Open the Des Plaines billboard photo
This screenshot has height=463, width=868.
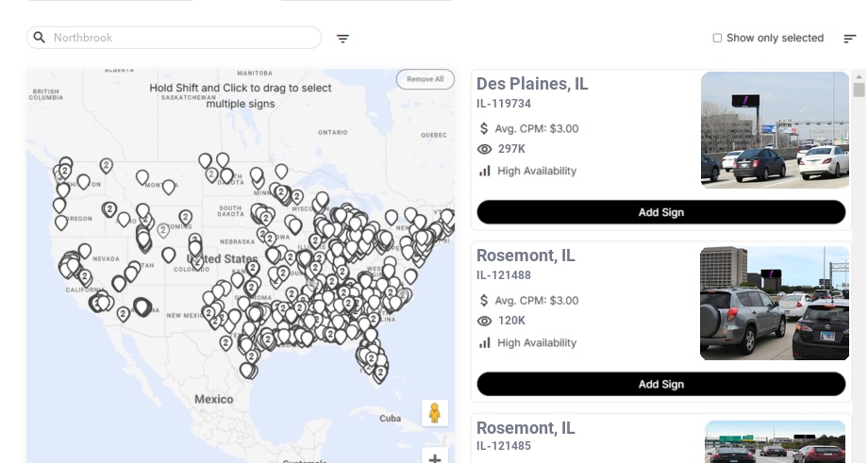[x=775, y=130]
